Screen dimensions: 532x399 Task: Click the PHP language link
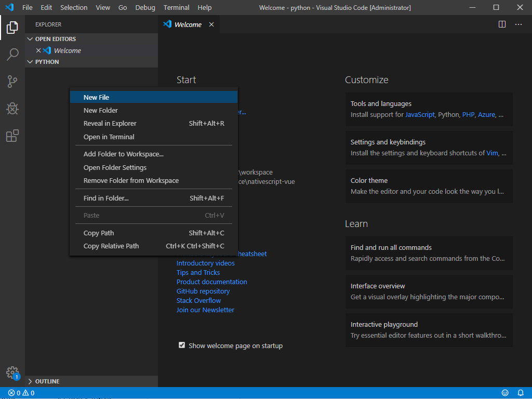click(x=468, y=115)
